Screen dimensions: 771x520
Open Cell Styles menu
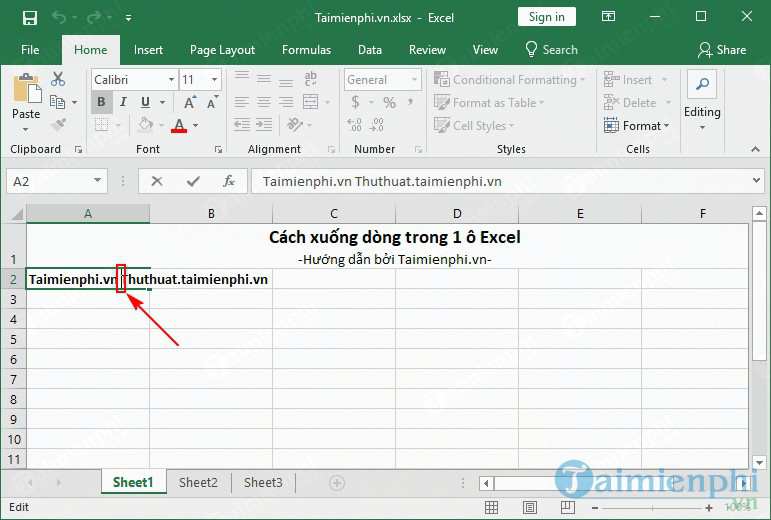click(x=474, y=126)
